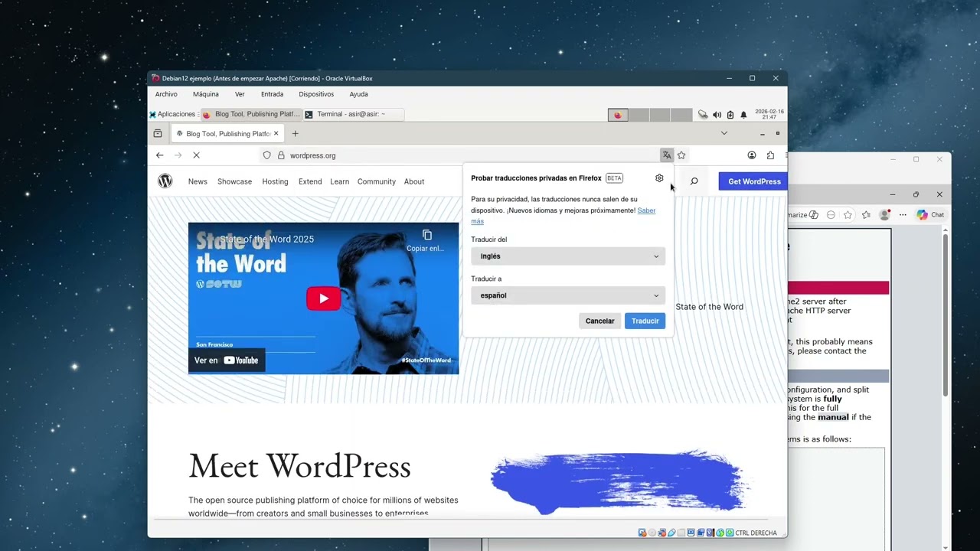
Task: Open the Firefox account icon
Action: point(752,155)
